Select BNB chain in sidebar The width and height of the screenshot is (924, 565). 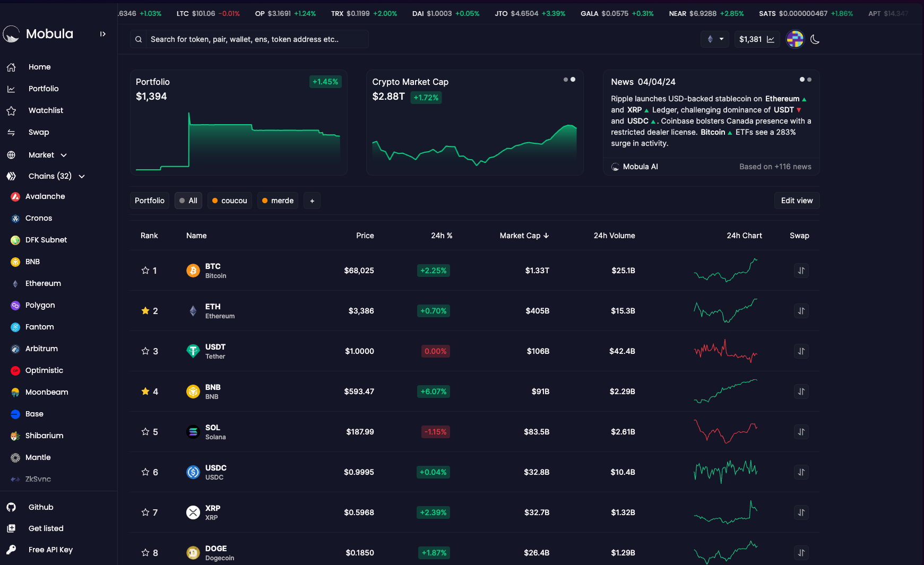(32, 262)
